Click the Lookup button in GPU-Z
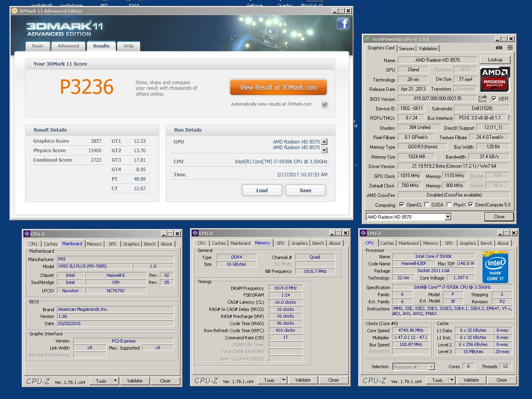 coord(495,60)
